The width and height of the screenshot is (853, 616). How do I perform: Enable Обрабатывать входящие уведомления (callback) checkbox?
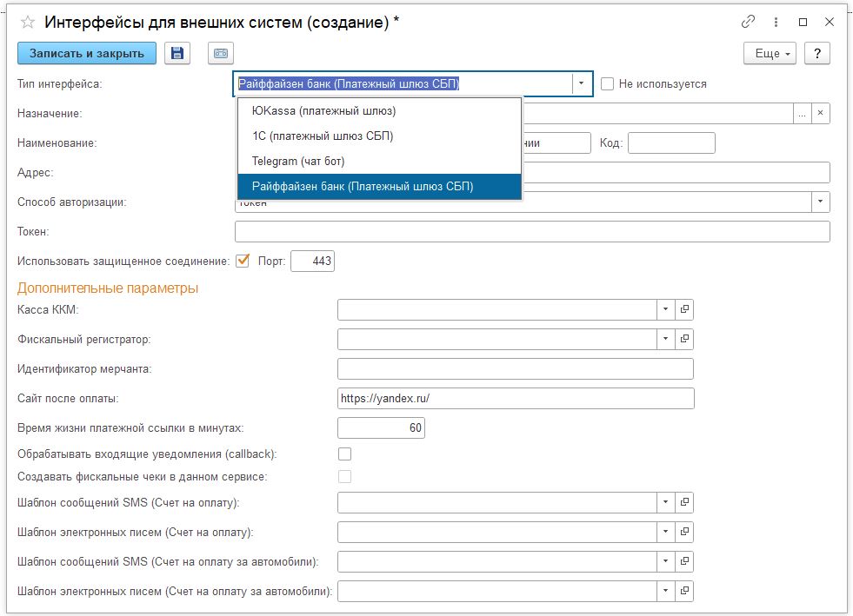345,454
